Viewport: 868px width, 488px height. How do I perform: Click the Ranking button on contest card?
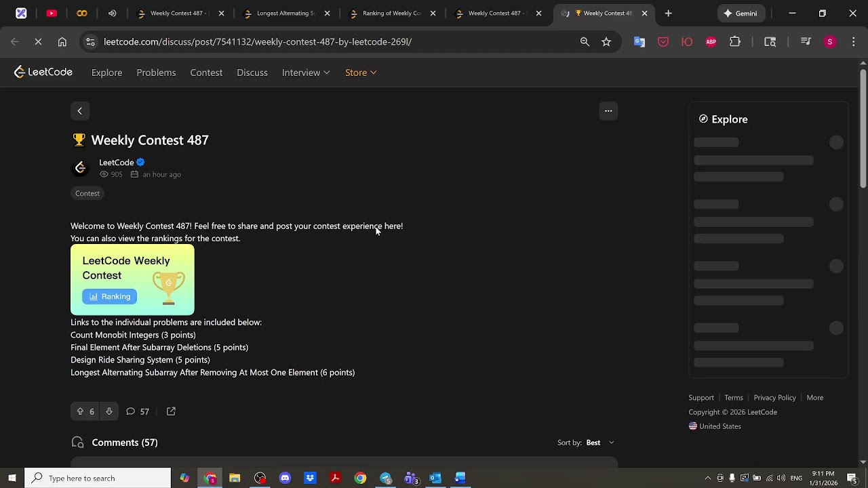(x=109, y=297)
